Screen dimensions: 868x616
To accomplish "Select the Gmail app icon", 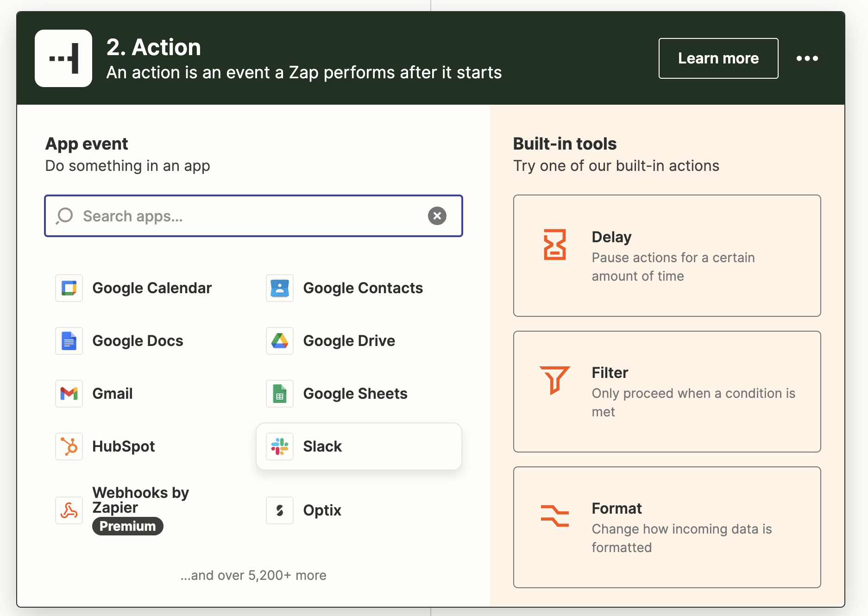I will [69, 394].
